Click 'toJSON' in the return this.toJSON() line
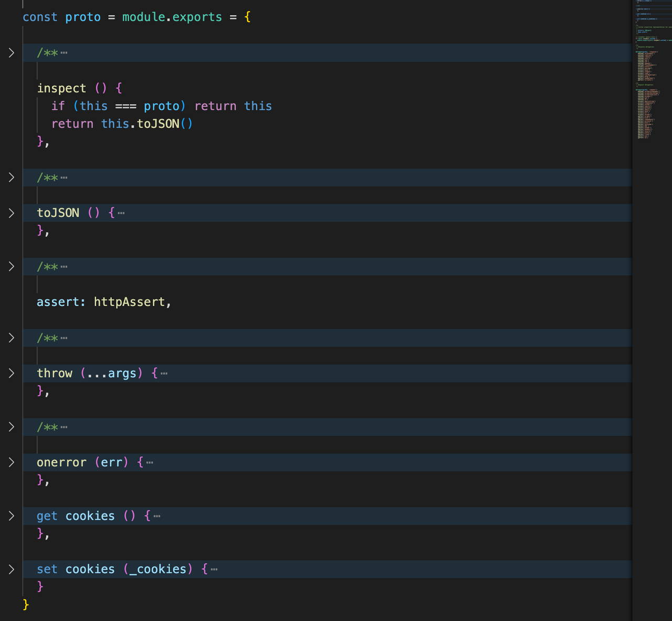This screenshot has width=672, height=621. coord(158,124)
